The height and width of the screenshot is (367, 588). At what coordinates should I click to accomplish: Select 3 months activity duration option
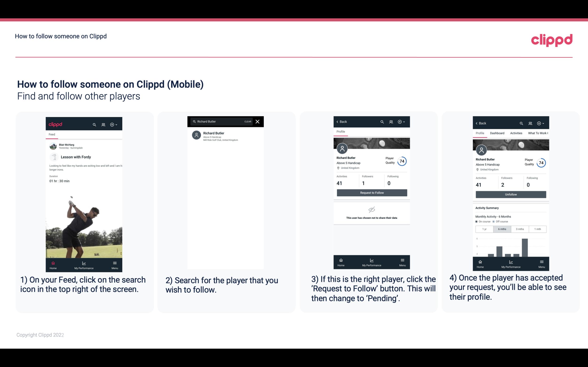[x=520, y=229]
